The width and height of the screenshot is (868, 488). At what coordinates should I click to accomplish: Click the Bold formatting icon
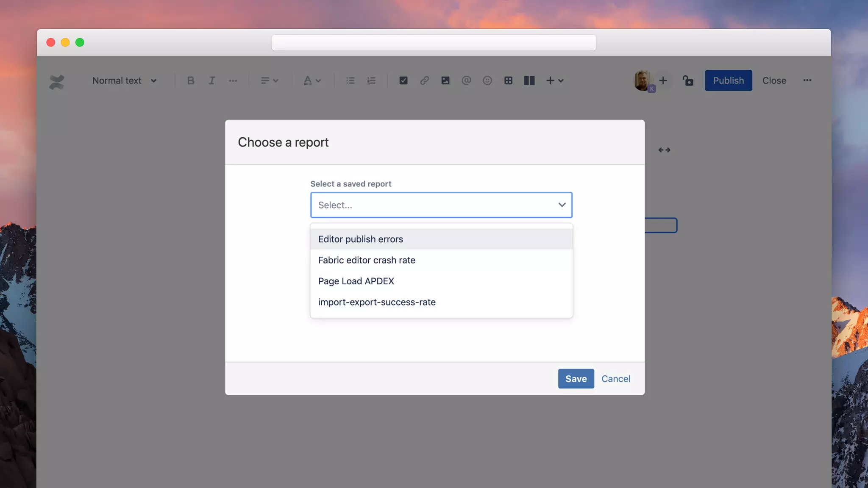tap(191, 80)
